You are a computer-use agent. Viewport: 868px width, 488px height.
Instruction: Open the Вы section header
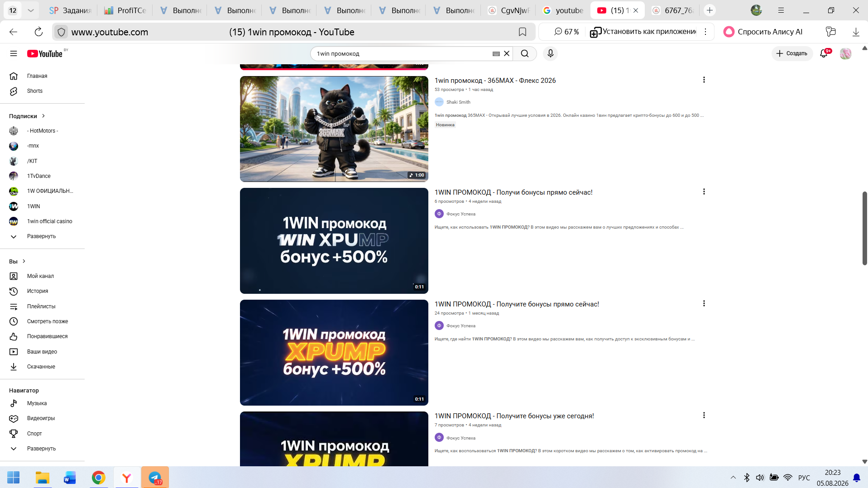pos(18,262)
